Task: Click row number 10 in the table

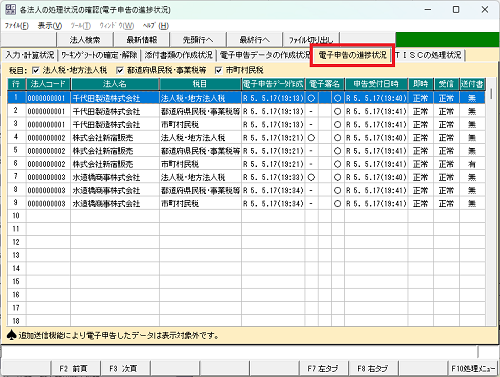Action: pyautogui.click(x=16, y=216)
